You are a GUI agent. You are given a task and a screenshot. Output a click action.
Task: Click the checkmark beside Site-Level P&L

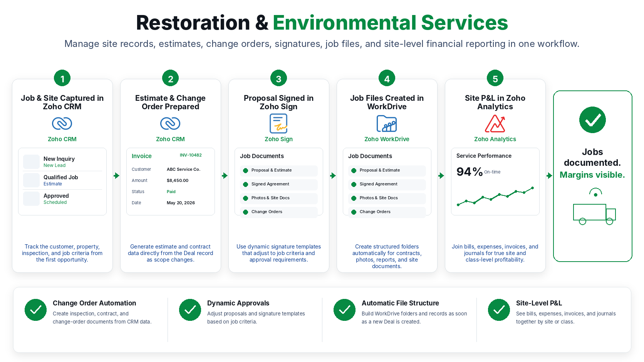tap(499, 310)
